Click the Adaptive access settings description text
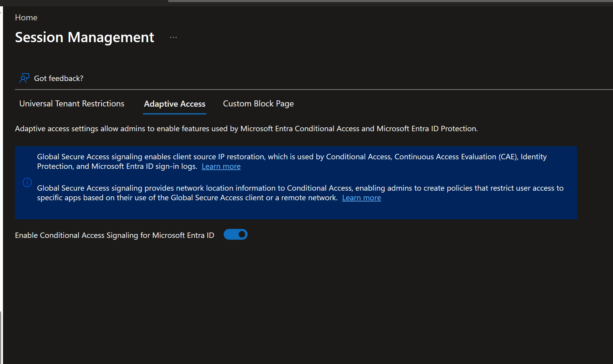The image size is (613, 364). (x=246, y=129)
